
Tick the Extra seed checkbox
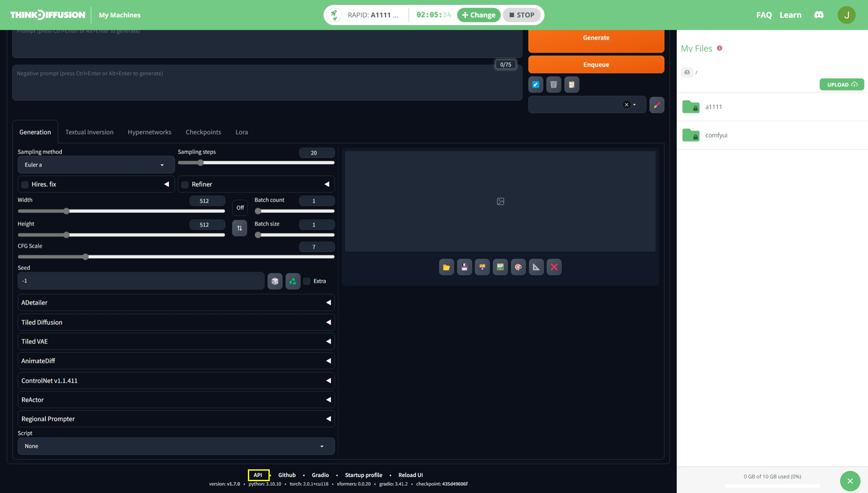[307, 281]
